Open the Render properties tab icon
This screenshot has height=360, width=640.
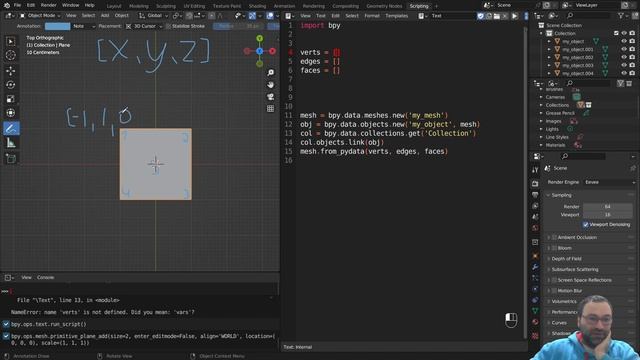click(x=535, y=184)
